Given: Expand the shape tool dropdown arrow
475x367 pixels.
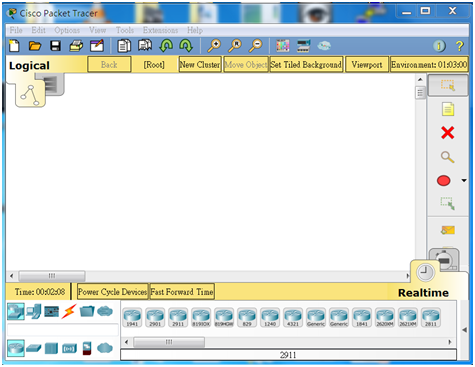Looking at the screenshot, I should coord(464,180).
